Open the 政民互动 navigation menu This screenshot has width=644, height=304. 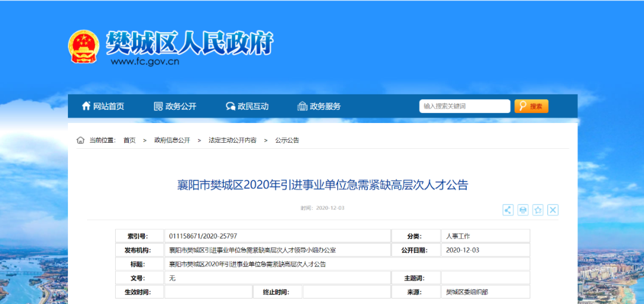pyautogui.click(x=253, y=106)
